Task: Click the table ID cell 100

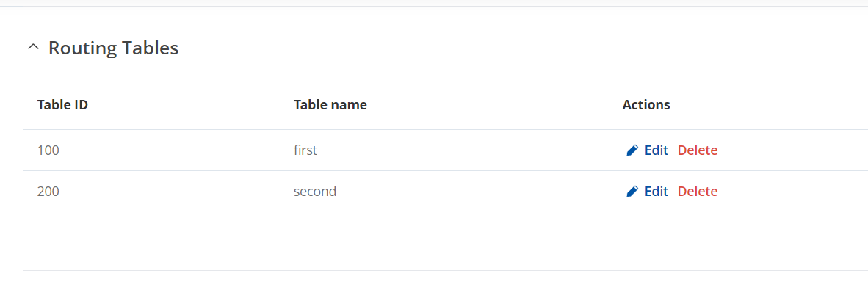Action: point(48,150)
